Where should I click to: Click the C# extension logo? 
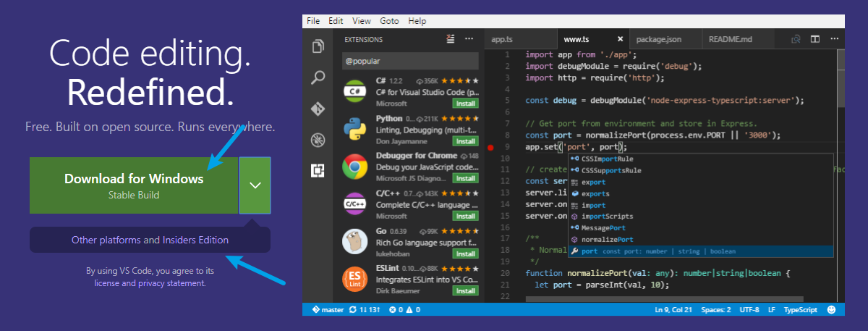[x=354, y=92]
